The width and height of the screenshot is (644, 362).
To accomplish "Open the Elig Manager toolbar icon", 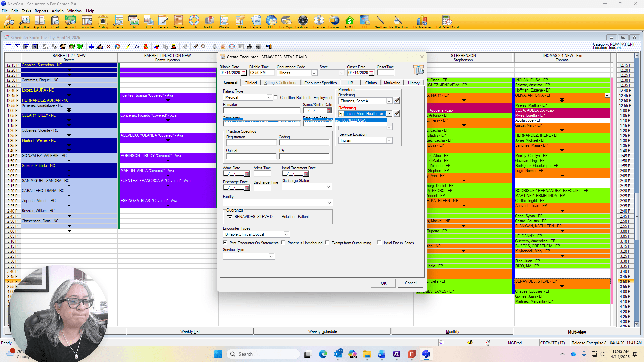I will (422, 22).
